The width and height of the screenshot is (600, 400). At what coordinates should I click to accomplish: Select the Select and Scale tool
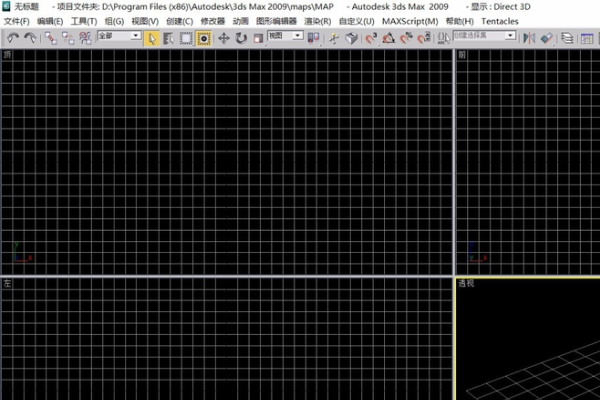point(258,38)
